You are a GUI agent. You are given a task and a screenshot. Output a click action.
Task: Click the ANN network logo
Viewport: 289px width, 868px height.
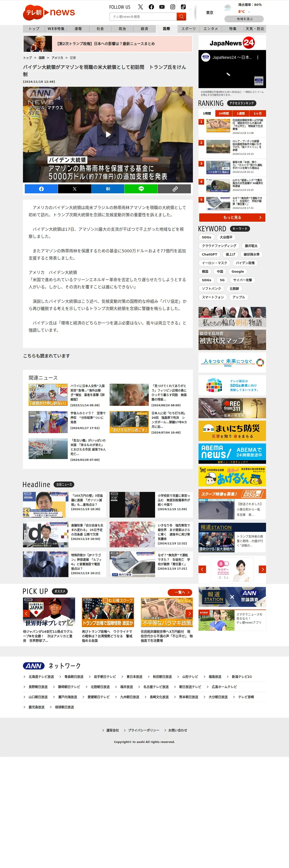(34, 666)
